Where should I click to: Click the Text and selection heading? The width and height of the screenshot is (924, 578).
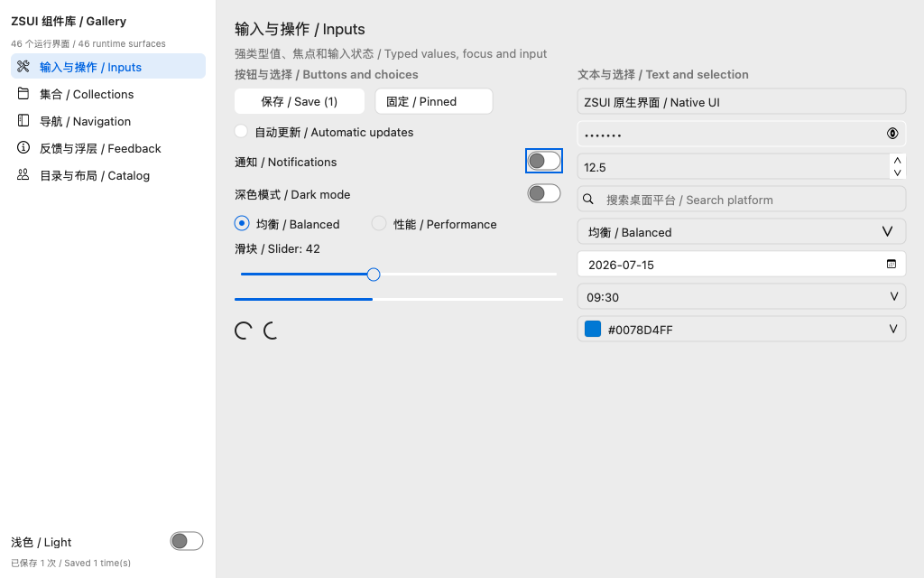pos(663,74)
